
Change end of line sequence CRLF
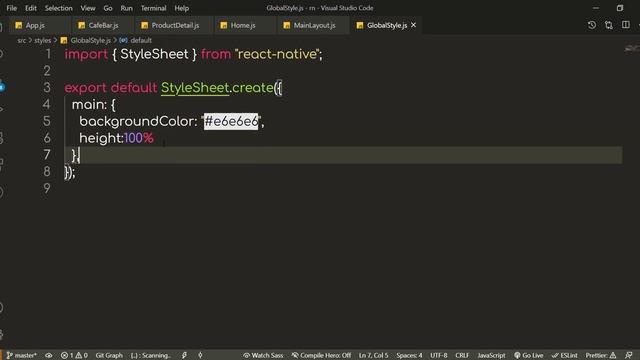click(x=462, y=355)
